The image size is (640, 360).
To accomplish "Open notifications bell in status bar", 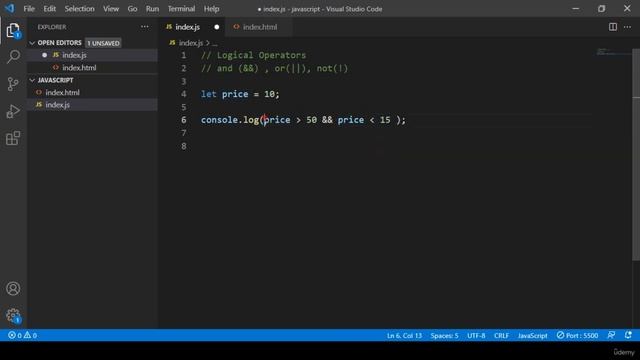I will tap(628, 335).
